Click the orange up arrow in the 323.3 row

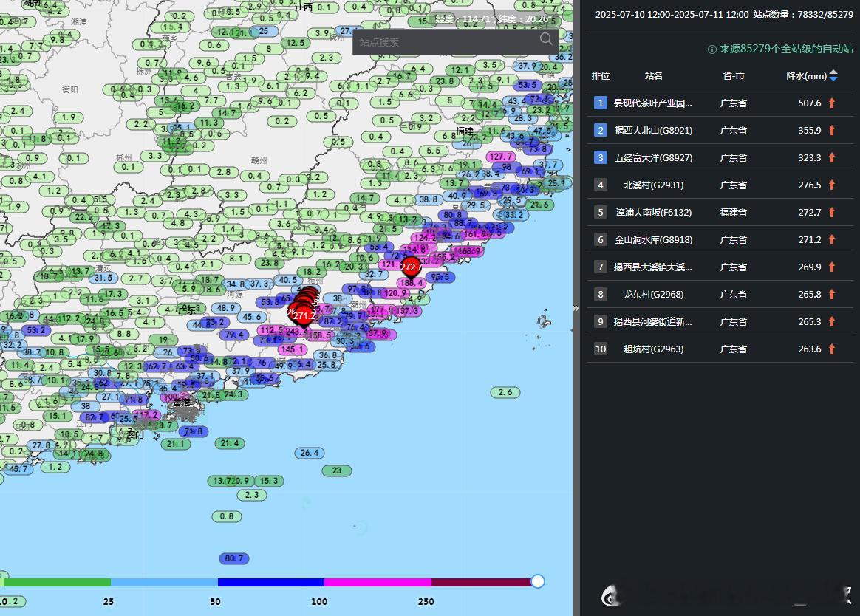click(832, 158)
